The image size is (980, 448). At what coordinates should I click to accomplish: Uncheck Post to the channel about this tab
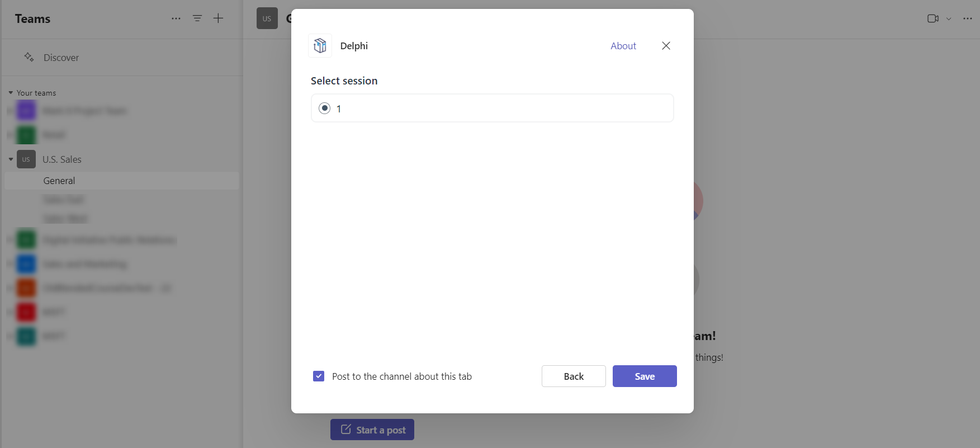point(319,376)
